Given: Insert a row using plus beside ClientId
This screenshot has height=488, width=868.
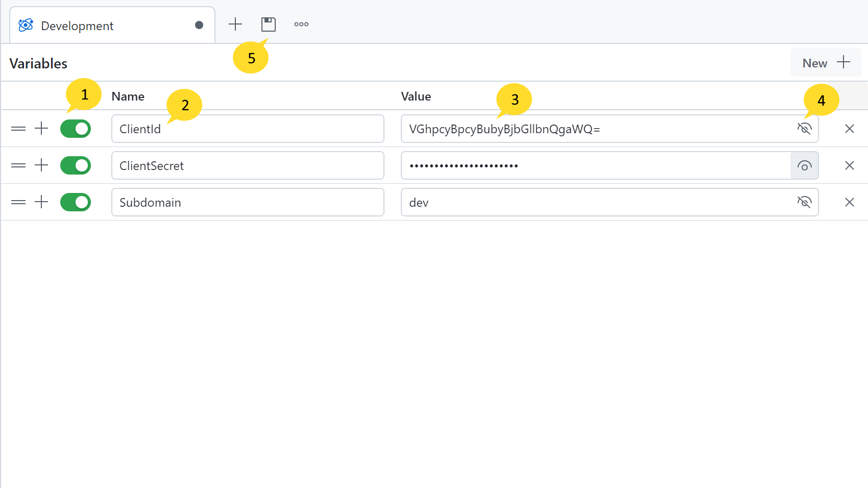Looking at the screenshot, I should click(x=41, y=129).
